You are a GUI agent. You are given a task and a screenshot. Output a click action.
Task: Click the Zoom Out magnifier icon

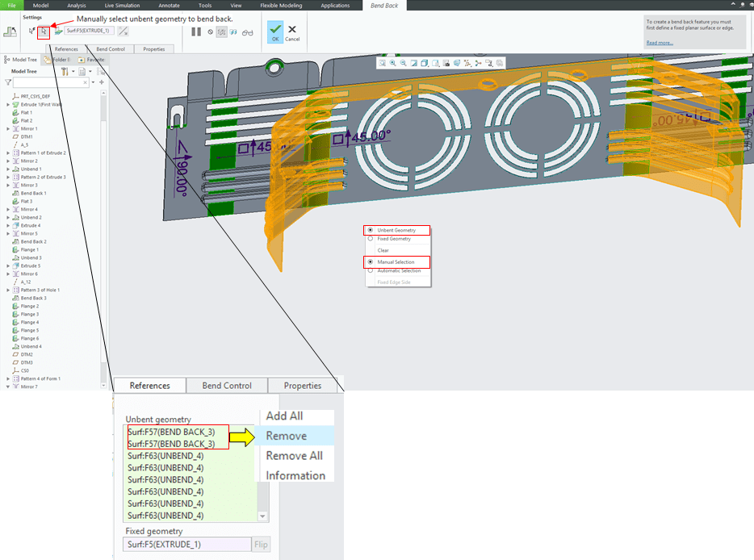pos(403,63)
